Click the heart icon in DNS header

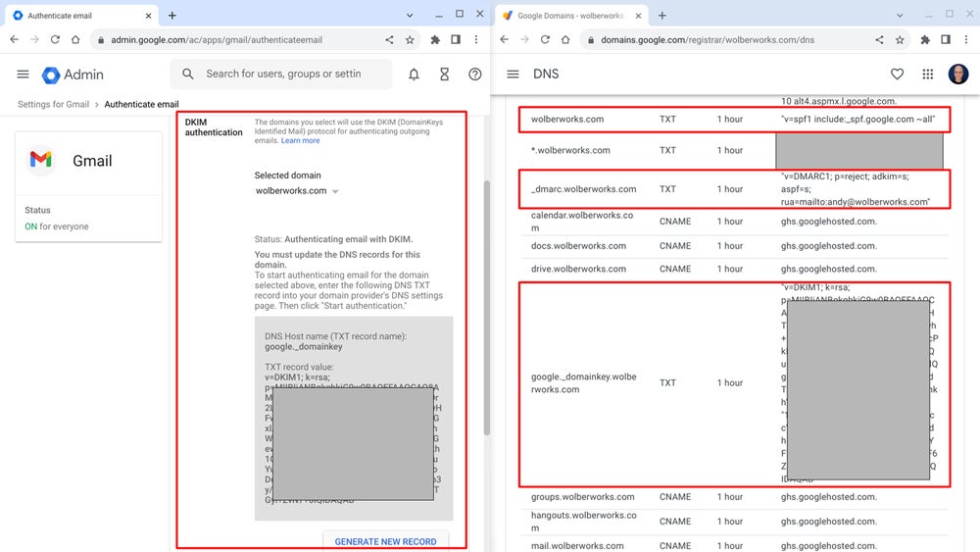(897, 75)
